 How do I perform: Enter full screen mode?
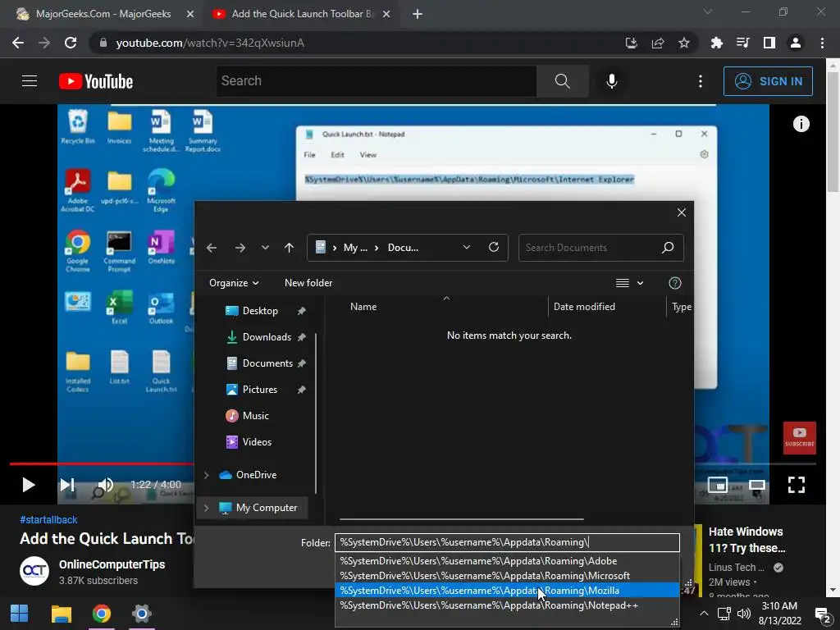(x=796, y=485)
